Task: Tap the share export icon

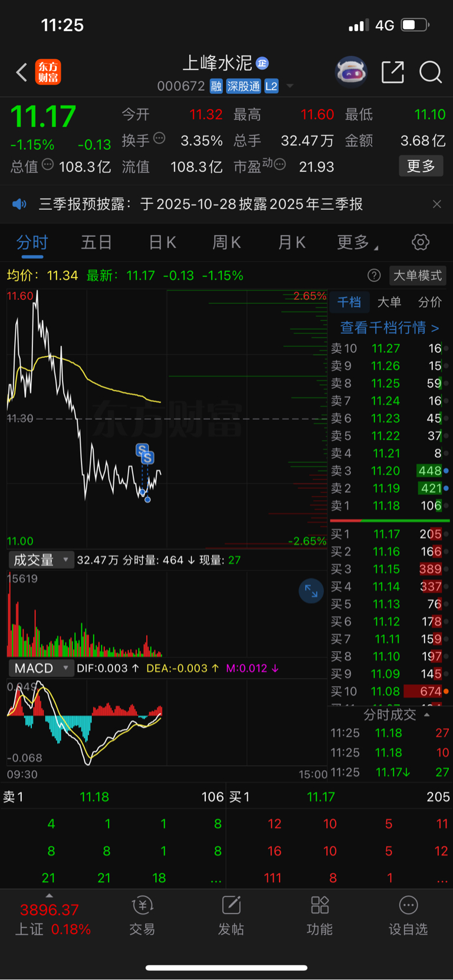Action: pos(393,72)
